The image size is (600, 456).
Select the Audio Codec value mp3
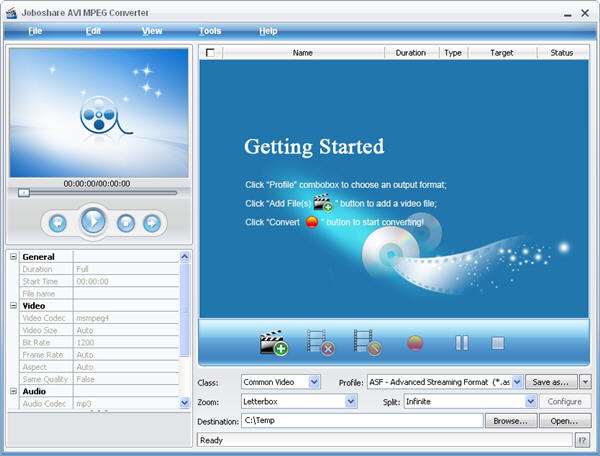(x=84, y=404)
